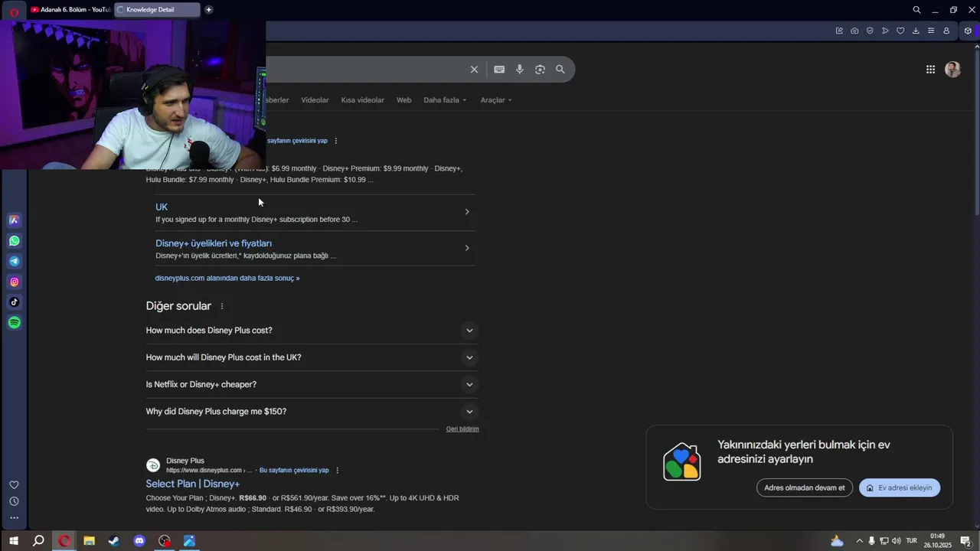Open tab search magnifier in title bar
This screenshot has height=551, width=980.
click(916, 10)
